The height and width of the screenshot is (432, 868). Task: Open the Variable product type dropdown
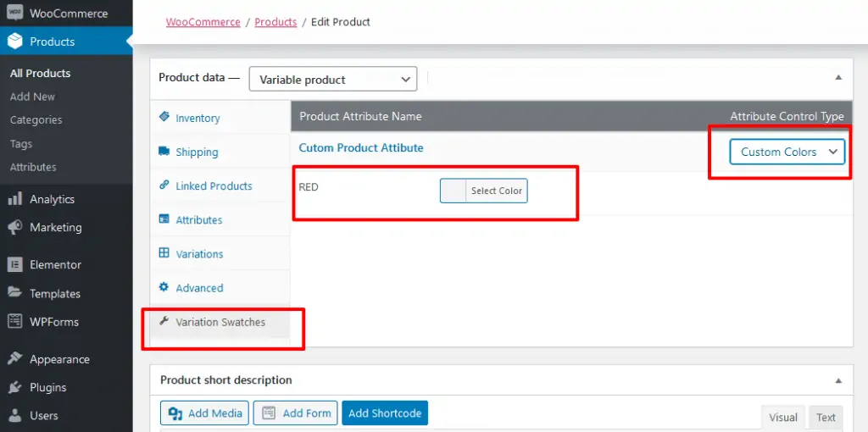(333, 80)
